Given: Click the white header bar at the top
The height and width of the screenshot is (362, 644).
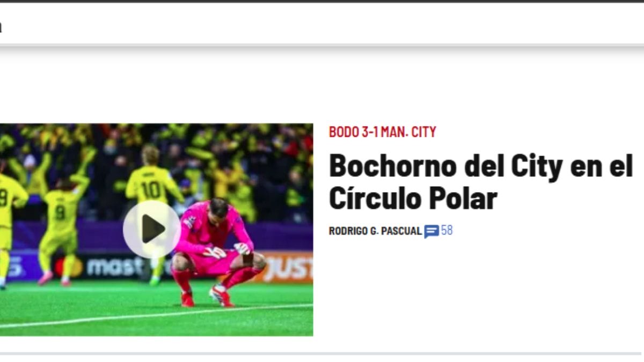Looking at the screenshot, I should tap(322, 24).
